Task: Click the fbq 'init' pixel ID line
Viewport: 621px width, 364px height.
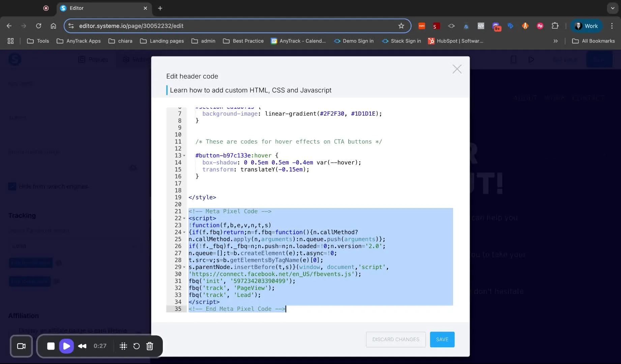Action: [x=242, y=281]
